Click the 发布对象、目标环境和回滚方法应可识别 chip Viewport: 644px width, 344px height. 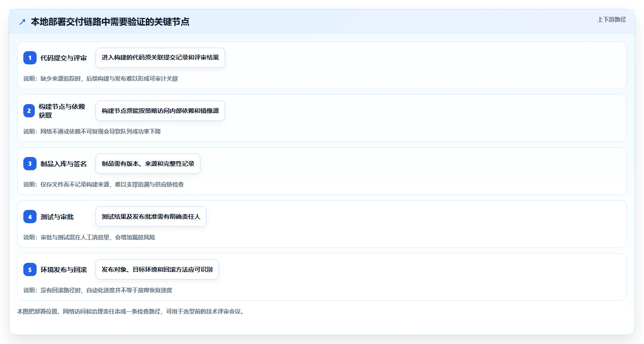(x=157, y=269)
